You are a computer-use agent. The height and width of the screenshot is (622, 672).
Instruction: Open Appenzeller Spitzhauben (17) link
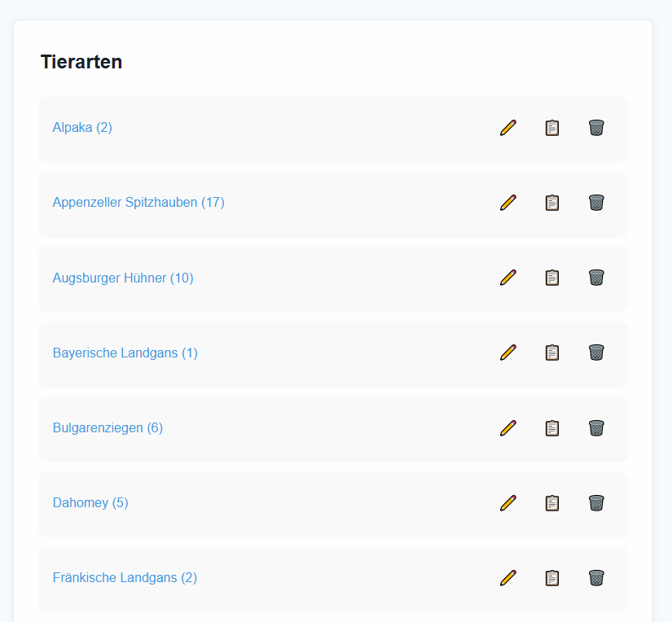(138, 202)
